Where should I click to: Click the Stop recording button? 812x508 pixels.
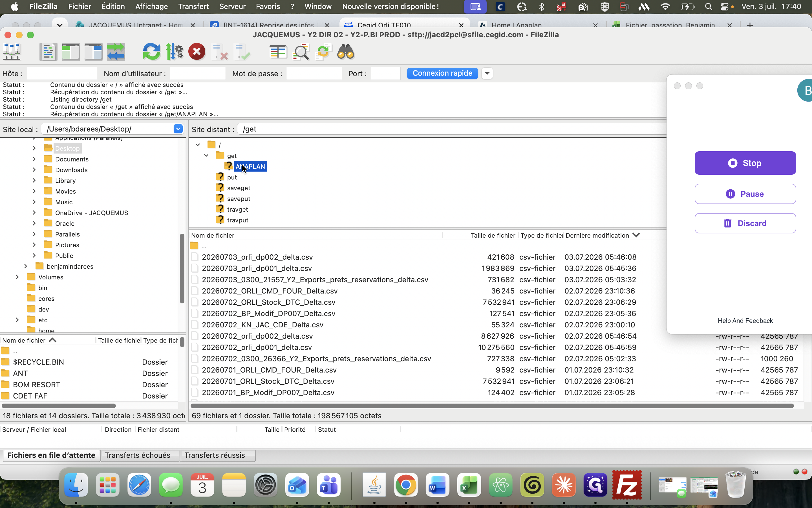tap(745, 163)
